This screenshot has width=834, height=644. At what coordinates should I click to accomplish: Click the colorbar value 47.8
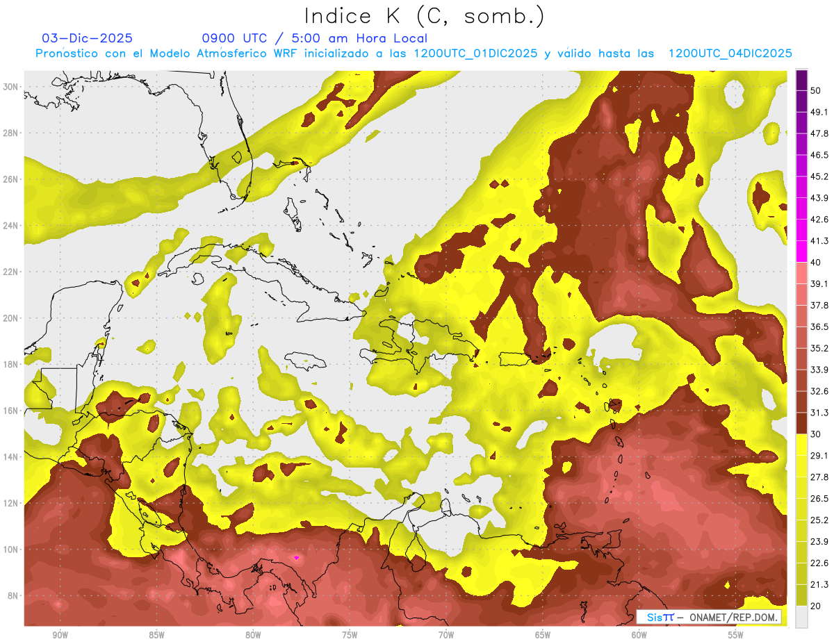coord(819,133)
